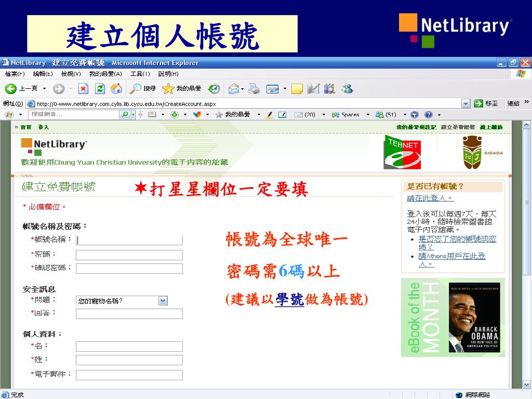Click in the 確認密碼 input field
Screen dimensions: 532x399
pyautogui.click(x=129, y=269)
